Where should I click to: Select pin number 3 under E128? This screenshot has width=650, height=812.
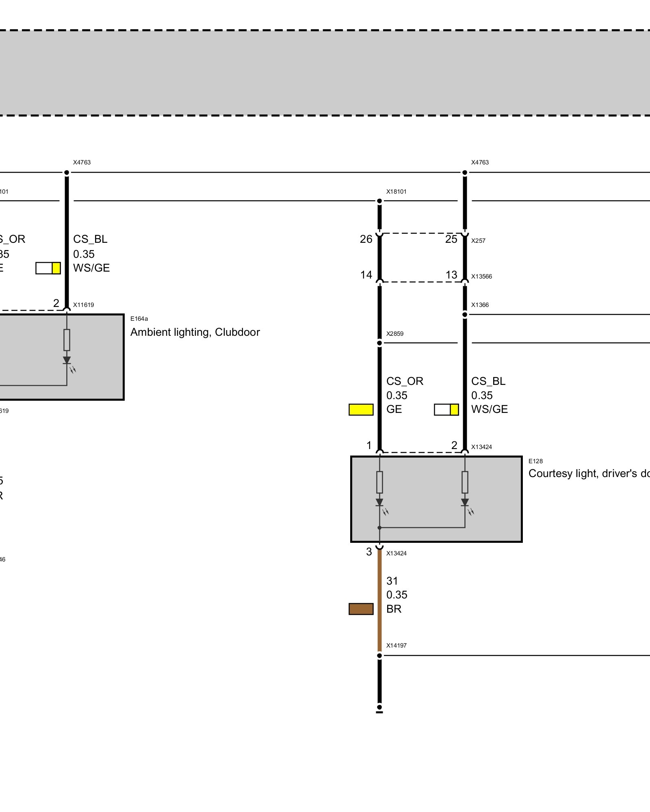(369, 552)
